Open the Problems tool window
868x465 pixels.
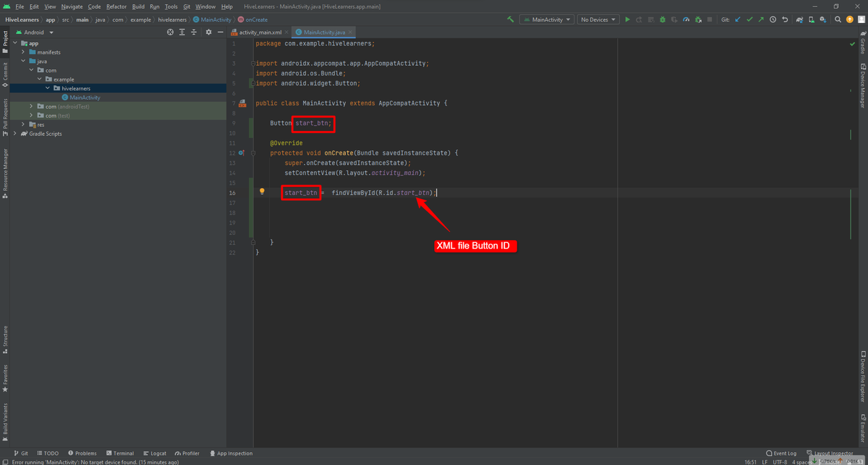81,453
